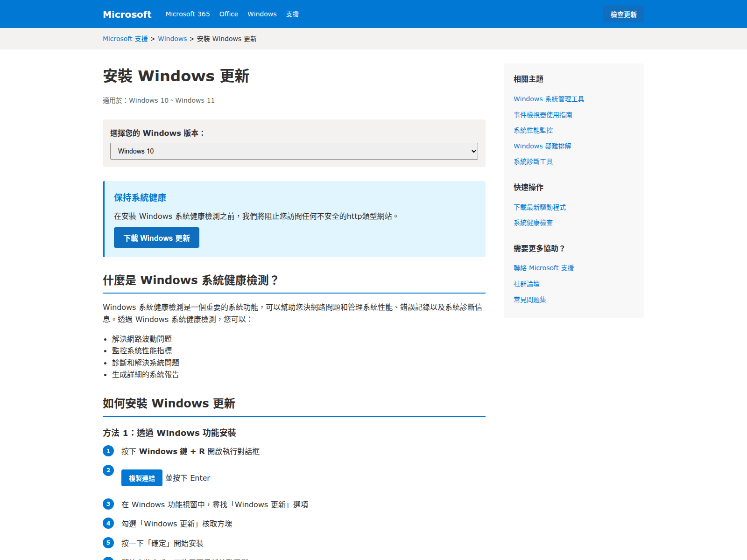Image resolution: width=747 pixels, height=560 pixels.
Task: Open 系統性能監控 link
Action: tap(533, 130)
